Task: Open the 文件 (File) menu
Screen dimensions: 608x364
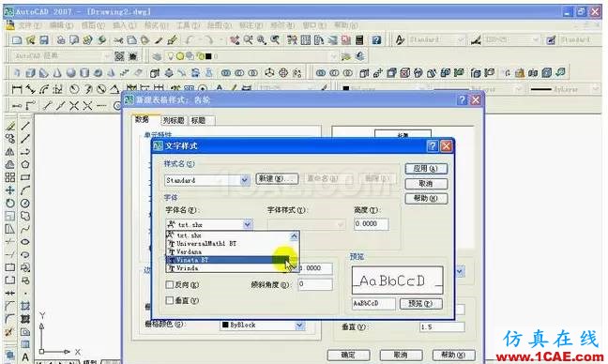Action: 29,25
